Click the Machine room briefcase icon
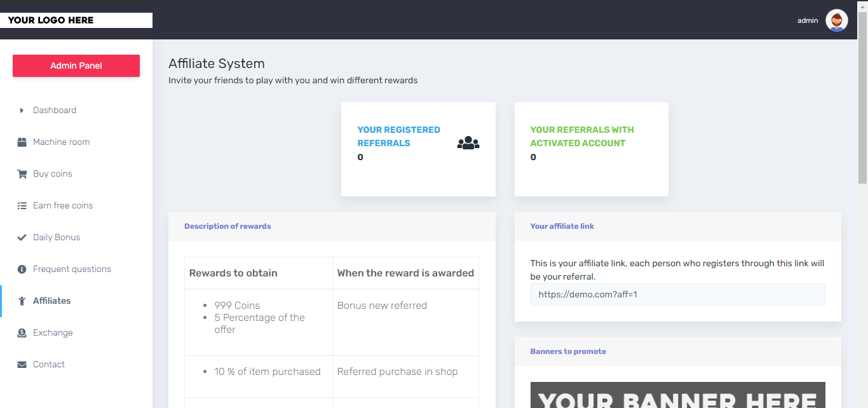Image resolution: width=868 pixels, height=408 pixels. coord(22,142)
